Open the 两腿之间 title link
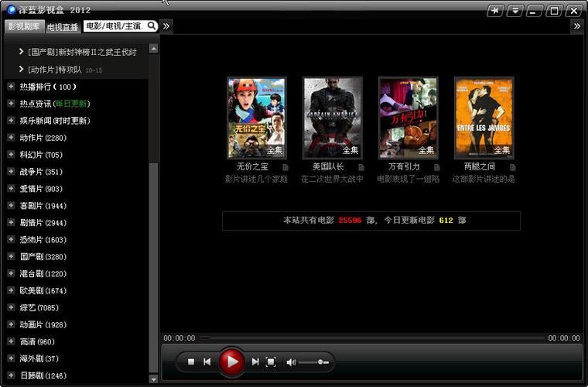Viewport: 588px width, 387px height. [x=479, y=166]
